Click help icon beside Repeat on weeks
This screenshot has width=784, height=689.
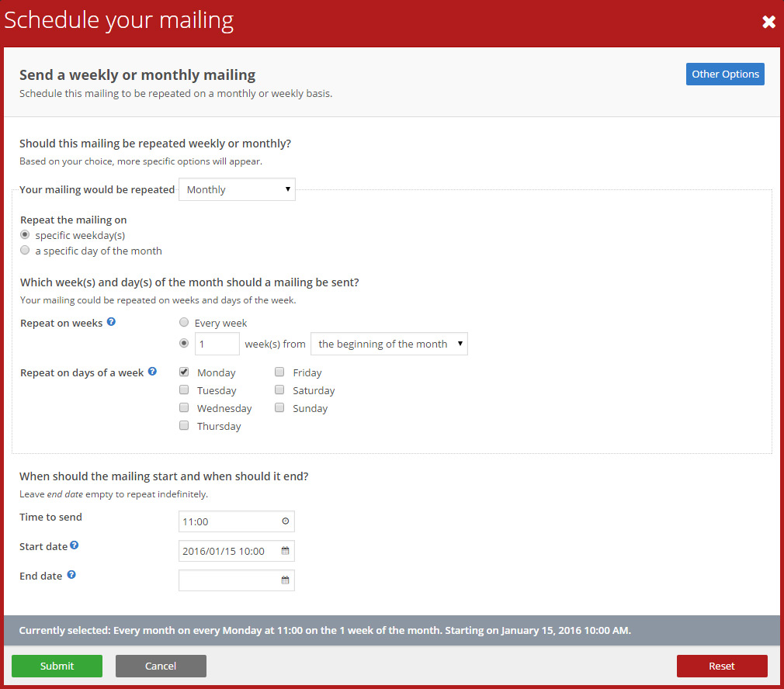(111, 322)
